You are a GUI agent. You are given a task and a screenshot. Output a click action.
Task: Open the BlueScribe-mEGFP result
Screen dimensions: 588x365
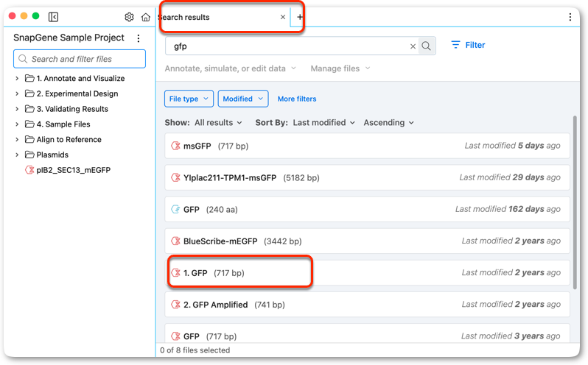tap(367, 241)
